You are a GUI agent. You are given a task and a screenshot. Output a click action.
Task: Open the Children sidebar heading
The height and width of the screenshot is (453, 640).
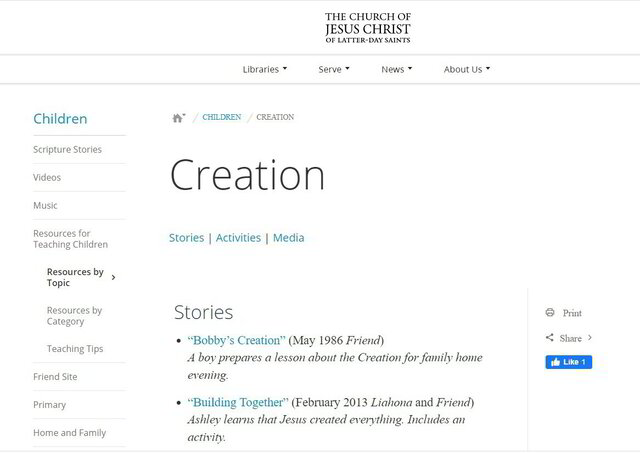pos(60,119)
